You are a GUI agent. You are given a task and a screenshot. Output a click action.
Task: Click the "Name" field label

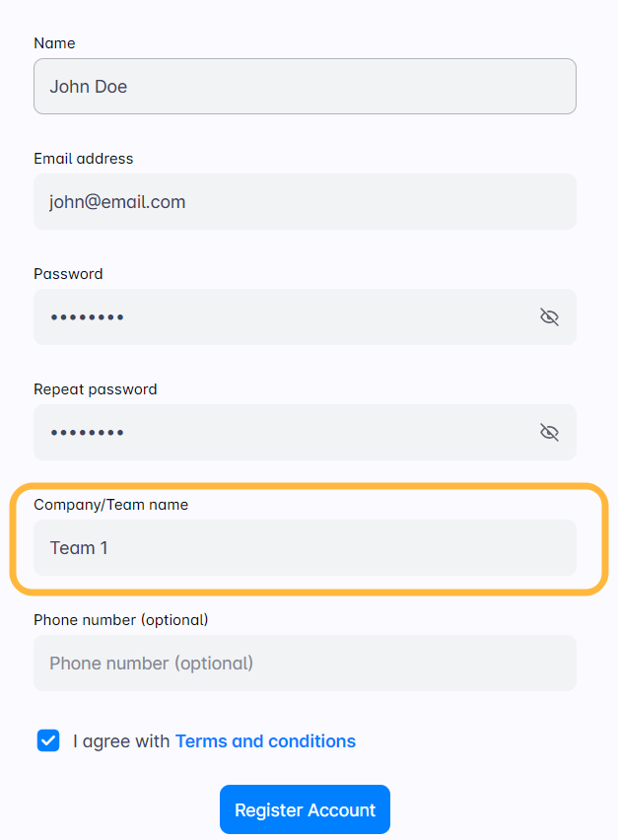click(x=54, y=43)
